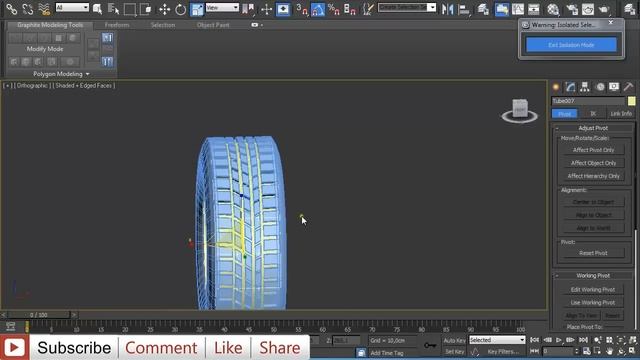640x360 pixels.
Task: Click the Select and Manipulate icon
Action: point(266,8)
